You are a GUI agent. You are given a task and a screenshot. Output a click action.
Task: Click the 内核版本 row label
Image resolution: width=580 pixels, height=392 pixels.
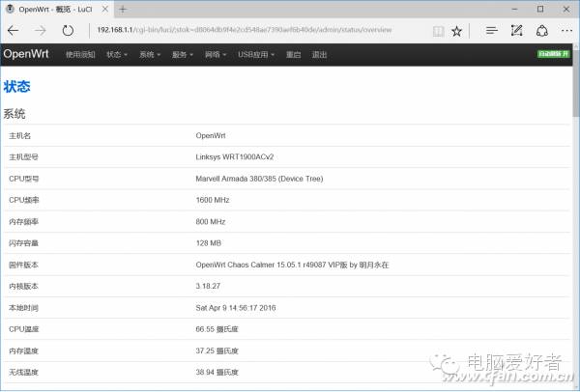click(23, 287)
